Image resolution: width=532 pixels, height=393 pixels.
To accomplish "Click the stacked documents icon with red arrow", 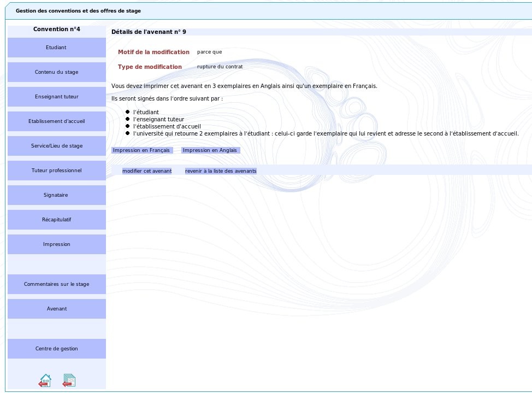I will pos(69,380).
